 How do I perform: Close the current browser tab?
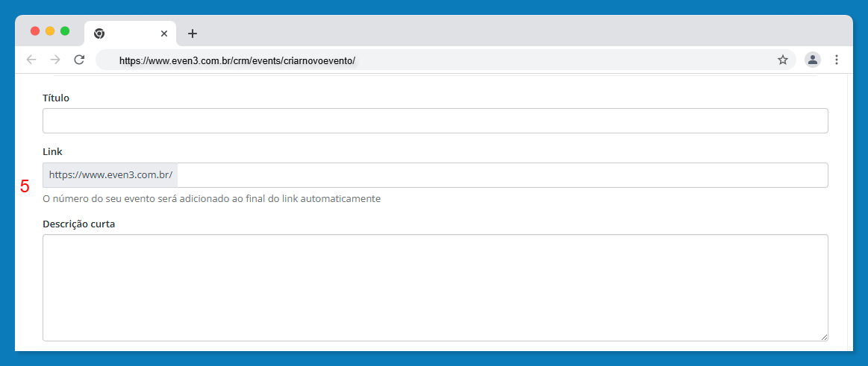[x=164, y=34]
